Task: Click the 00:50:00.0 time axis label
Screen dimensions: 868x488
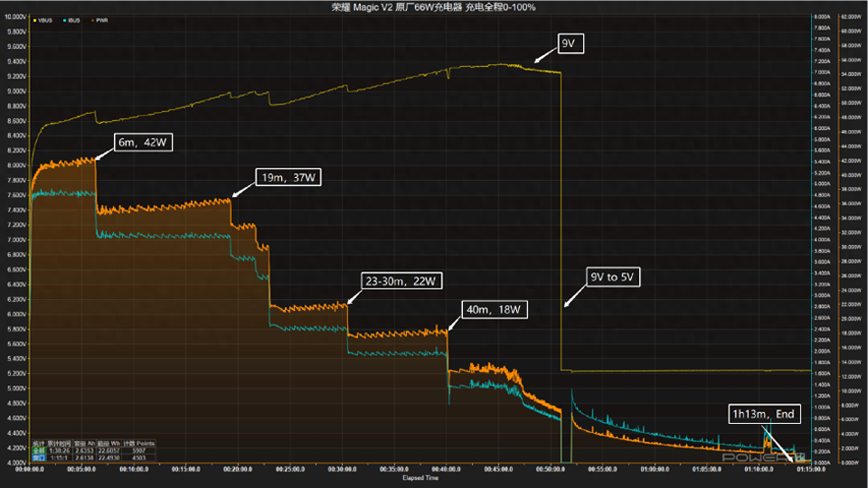Action: (x=551, y=469)
